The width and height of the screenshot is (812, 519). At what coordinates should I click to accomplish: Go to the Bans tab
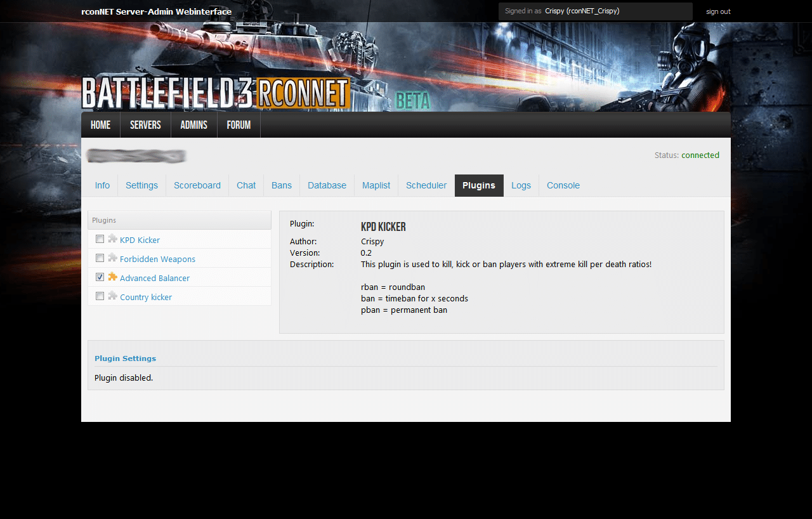click(282, 185)
